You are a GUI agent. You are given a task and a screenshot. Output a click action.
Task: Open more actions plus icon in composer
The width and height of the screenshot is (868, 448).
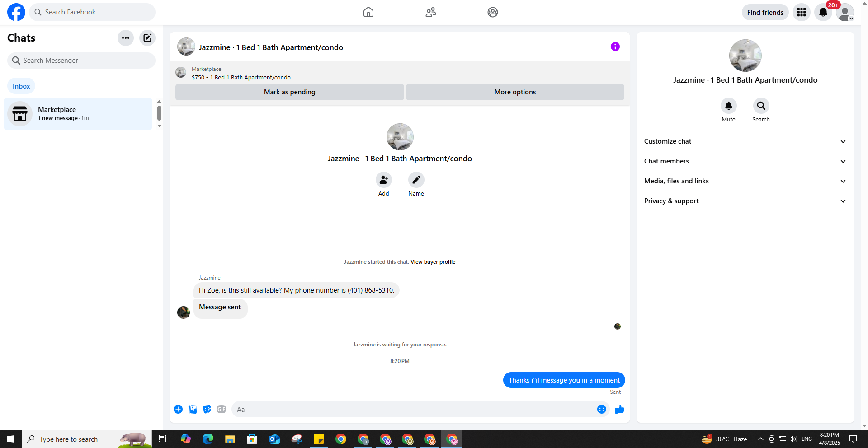pyautogui.click(x=178, y=409)
